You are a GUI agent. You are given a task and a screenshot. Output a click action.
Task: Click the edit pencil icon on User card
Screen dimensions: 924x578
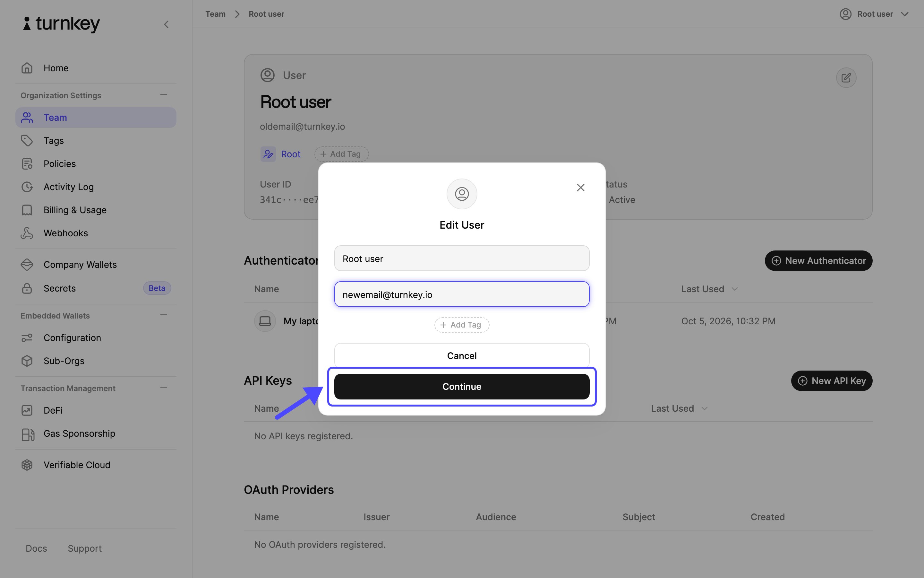pos(846,78)
